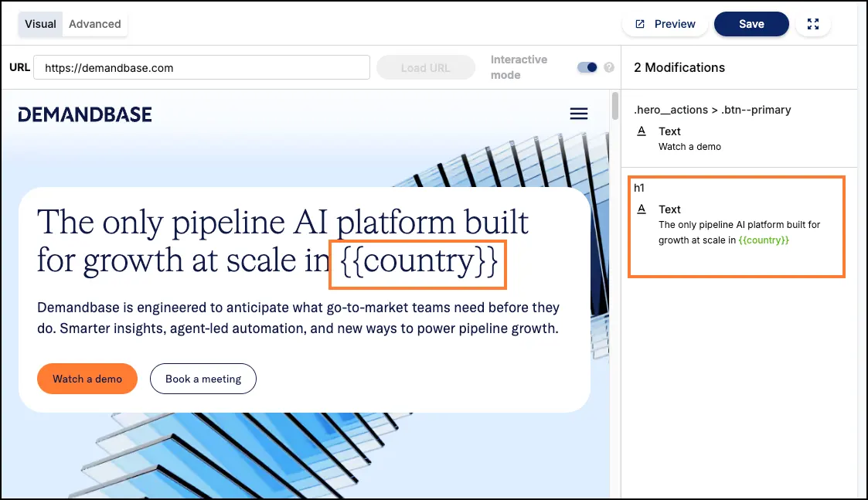Click the DEMANDBASE logo in the page preview
Image resolution: width=868 pixels, height=500 pixels.
click(x=84, y=114)
